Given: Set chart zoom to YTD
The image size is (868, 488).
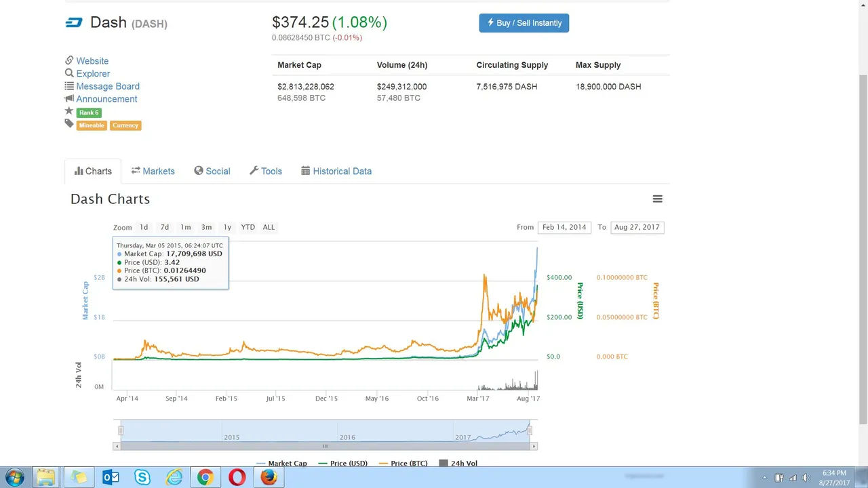Looking at the screenshot, I should click(x=248, y=227).
